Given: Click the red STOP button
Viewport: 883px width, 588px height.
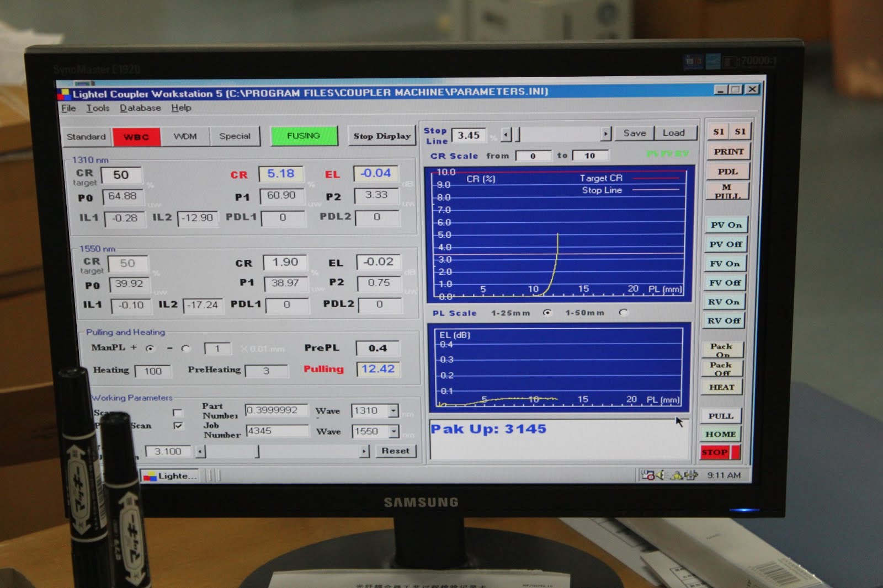Looking at the screenshot, I should tap(720, 452).
